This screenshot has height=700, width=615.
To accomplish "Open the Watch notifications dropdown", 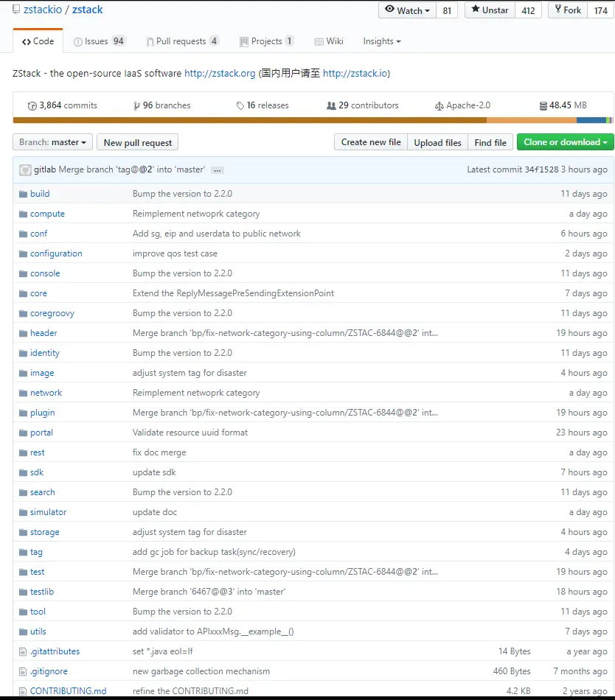I will coord(407,10).
